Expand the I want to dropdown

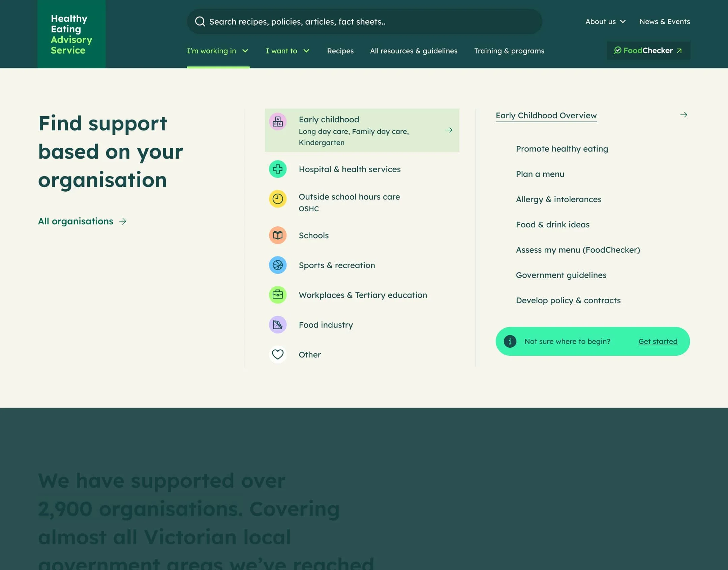click(287, 51)
